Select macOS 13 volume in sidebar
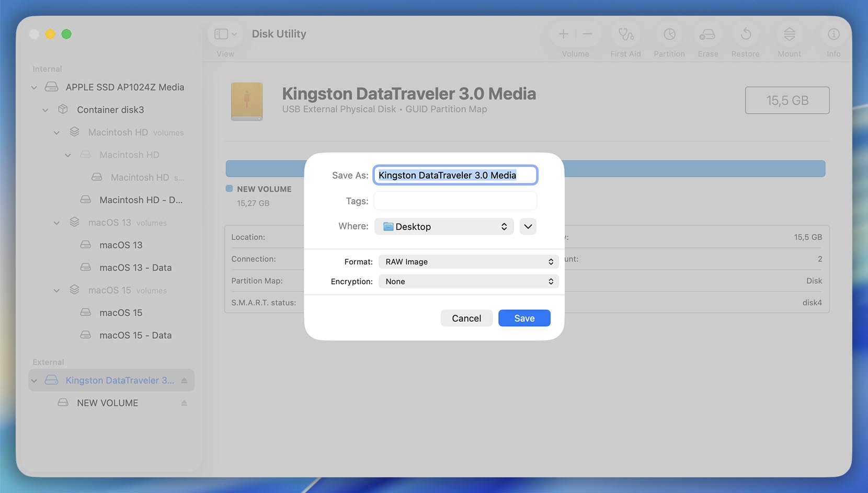 pos(121,245)
